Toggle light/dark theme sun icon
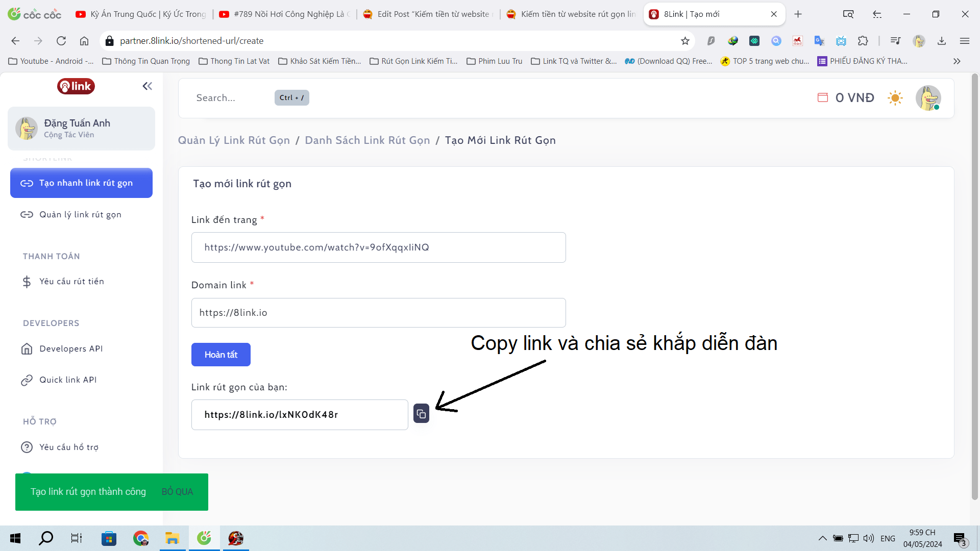This screenshot has width=980, height=551. pyautogui.click(x=895, y=98)
